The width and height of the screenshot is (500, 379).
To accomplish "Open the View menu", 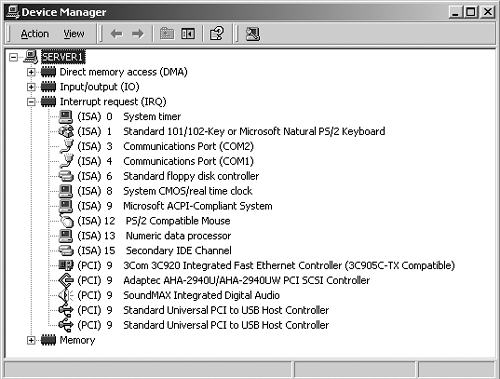I will coord(74,34).
